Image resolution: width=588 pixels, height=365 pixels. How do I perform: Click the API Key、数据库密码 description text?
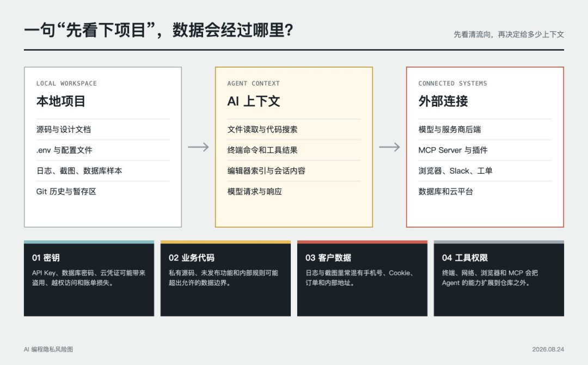pyautogui.click(x=89, y=278)
